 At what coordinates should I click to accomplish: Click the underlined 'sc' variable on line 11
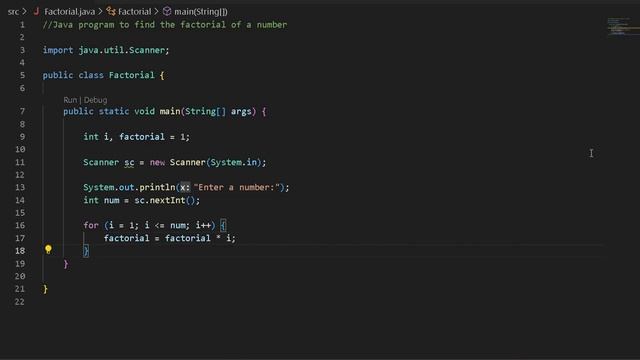pyautogui.click(x=129, y=162)
